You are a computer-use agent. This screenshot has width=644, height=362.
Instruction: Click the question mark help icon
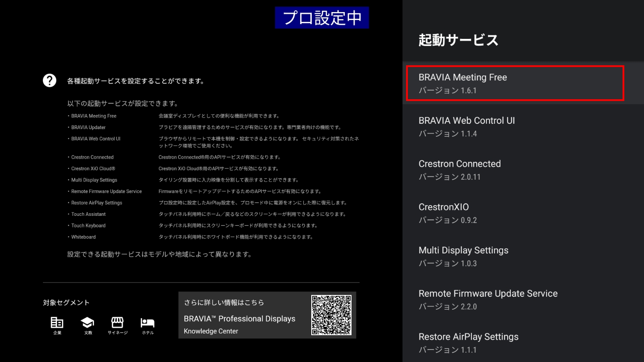[x=49, y=81]
